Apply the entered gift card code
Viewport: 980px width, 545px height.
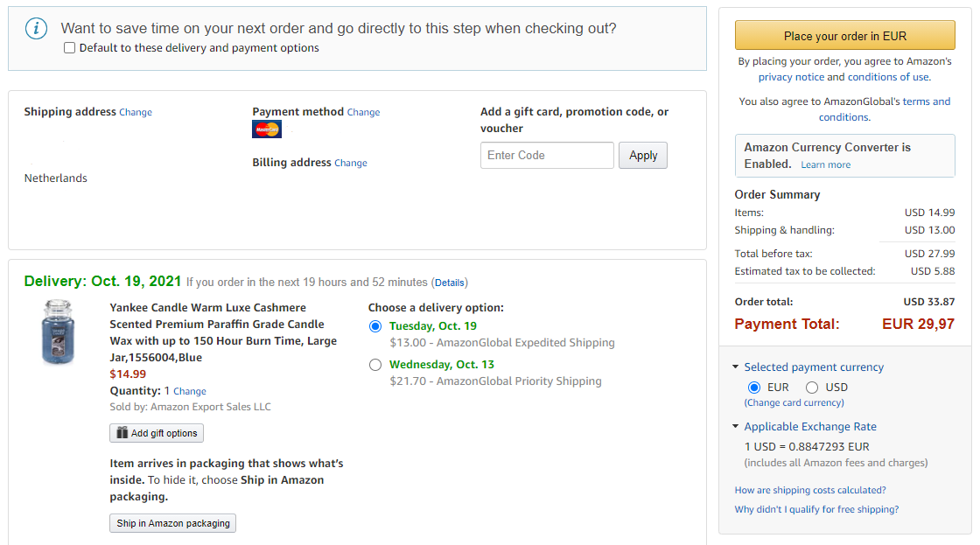coord(643,155)
